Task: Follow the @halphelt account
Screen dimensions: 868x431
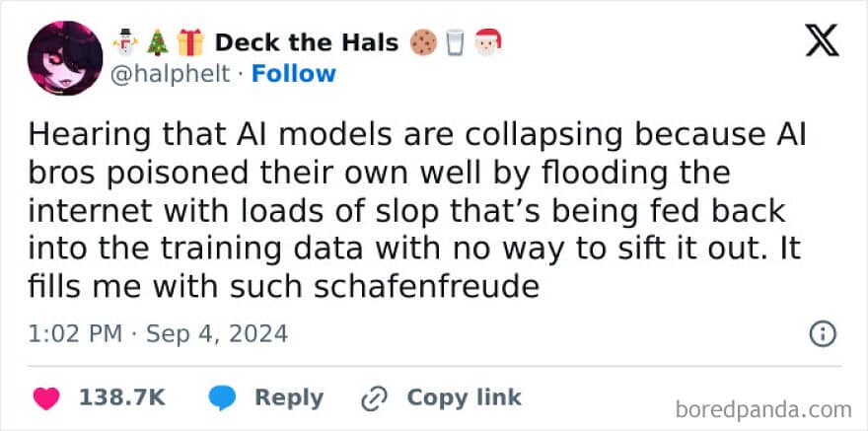Action: (x=293, y=74)
